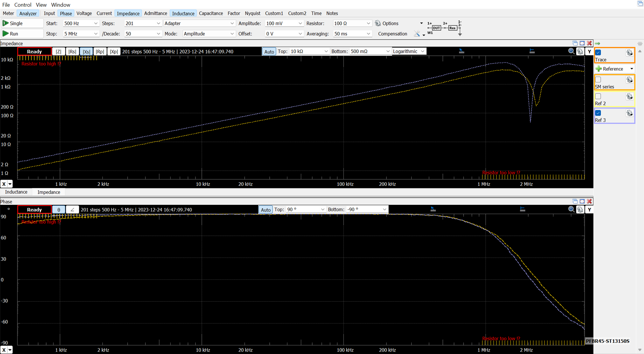Screen dimensions: 644x354
Task: Open the Control menu
Action: 23,5
